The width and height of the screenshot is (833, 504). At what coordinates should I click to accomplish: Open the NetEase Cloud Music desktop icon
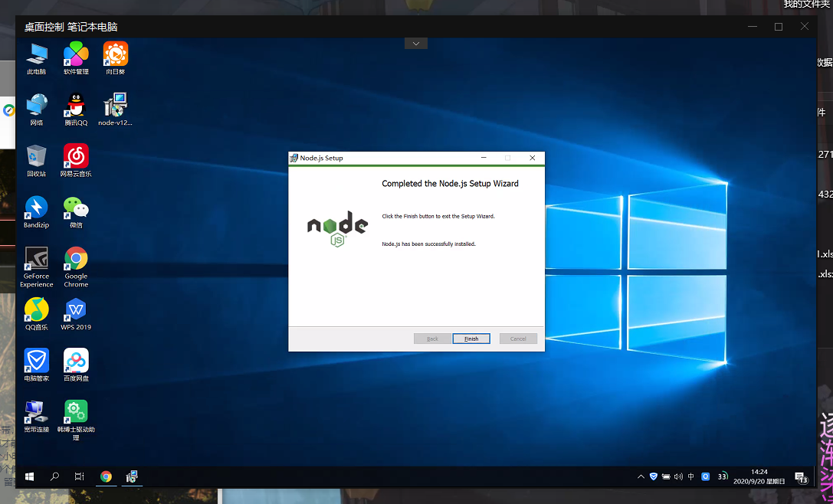pos(76,156)
